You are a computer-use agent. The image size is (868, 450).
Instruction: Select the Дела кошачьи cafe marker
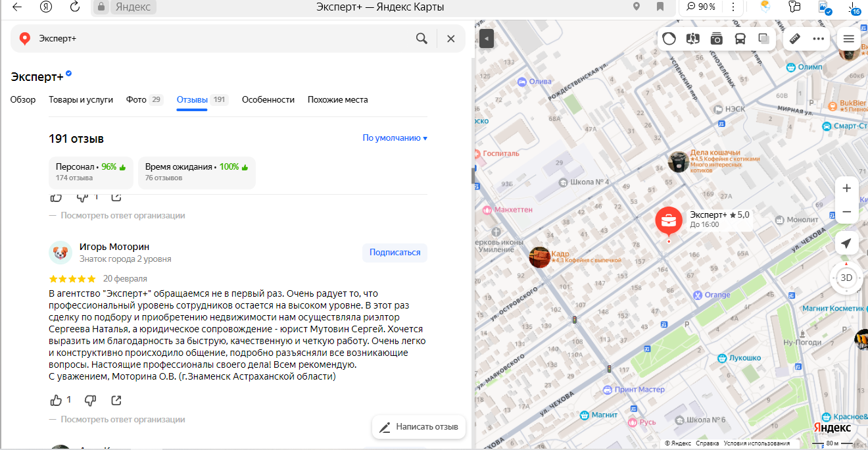[x=679, y=162]
